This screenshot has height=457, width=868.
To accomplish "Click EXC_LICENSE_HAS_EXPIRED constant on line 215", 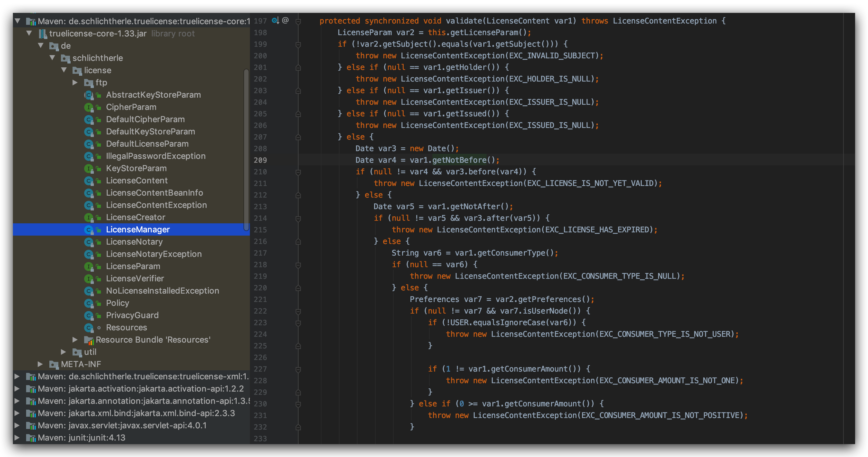I will tap(597, 230).
